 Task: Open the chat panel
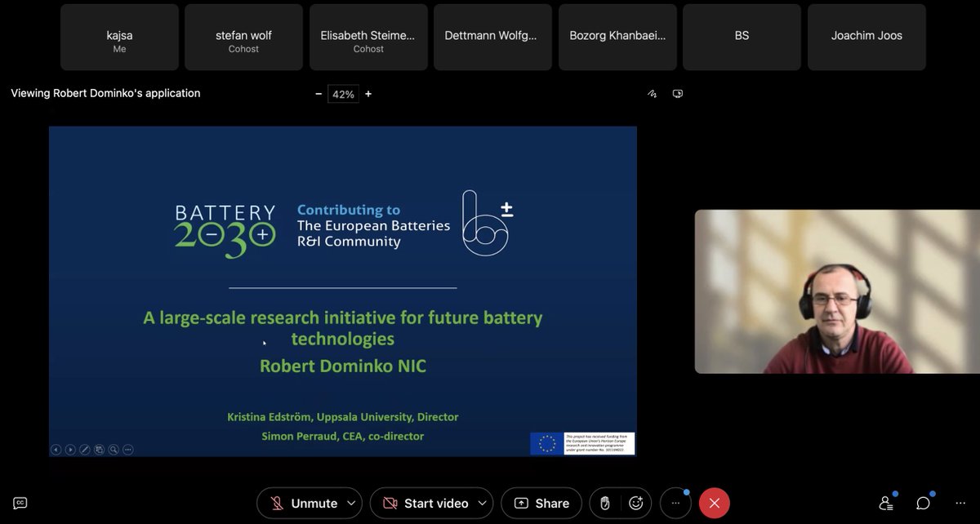point(923,504)
